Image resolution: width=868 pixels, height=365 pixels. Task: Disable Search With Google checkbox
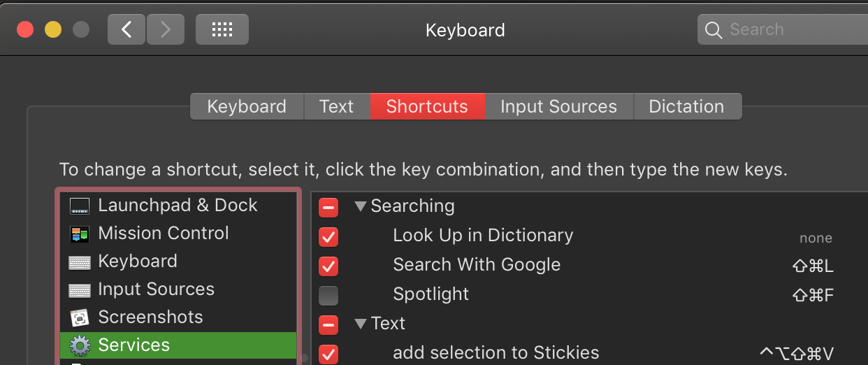pyautogui.click(x=328, y=266)
